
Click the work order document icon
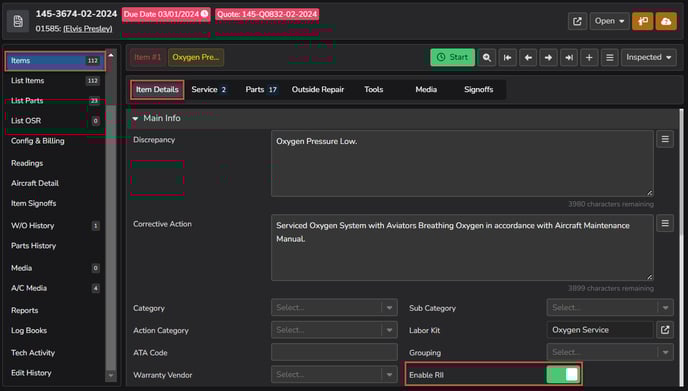point(18,21)
